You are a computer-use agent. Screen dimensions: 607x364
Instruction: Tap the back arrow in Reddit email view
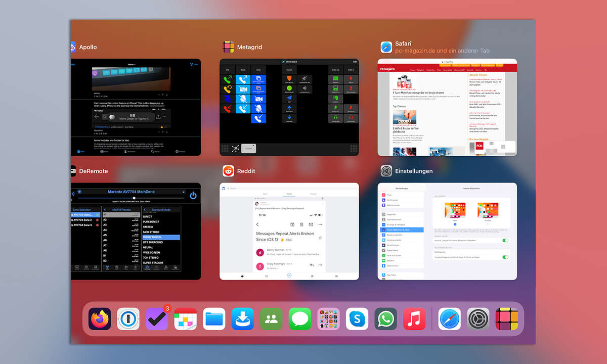[x=257, y=224]
